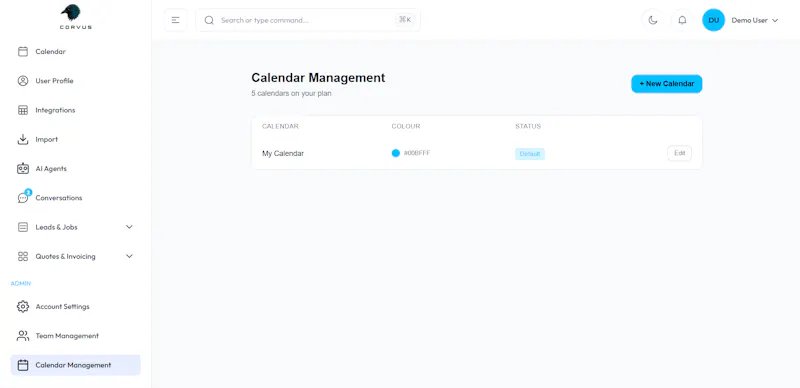Click the Leads & Jobs list icon
Viewport: 800px width, 388px height.
(23, 227)
